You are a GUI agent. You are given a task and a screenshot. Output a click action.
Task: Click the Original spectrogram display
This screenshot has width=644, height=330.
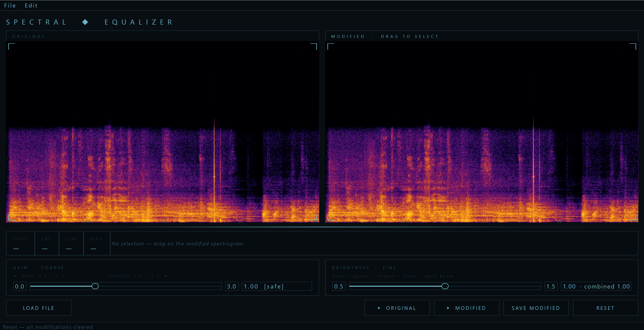[x=163, y=131]
